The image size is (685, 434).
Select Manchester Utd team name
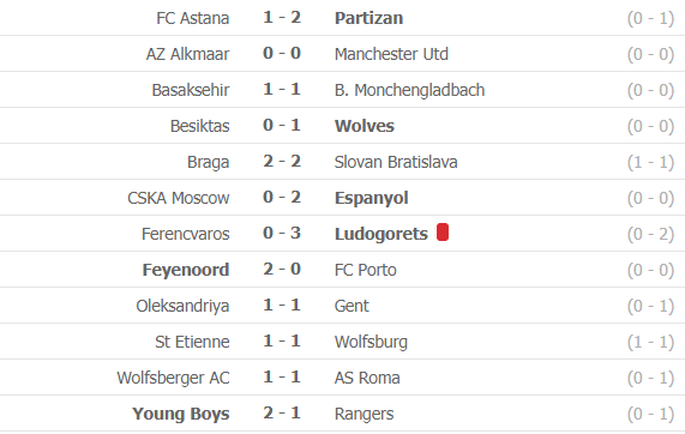tap(391, 54)
